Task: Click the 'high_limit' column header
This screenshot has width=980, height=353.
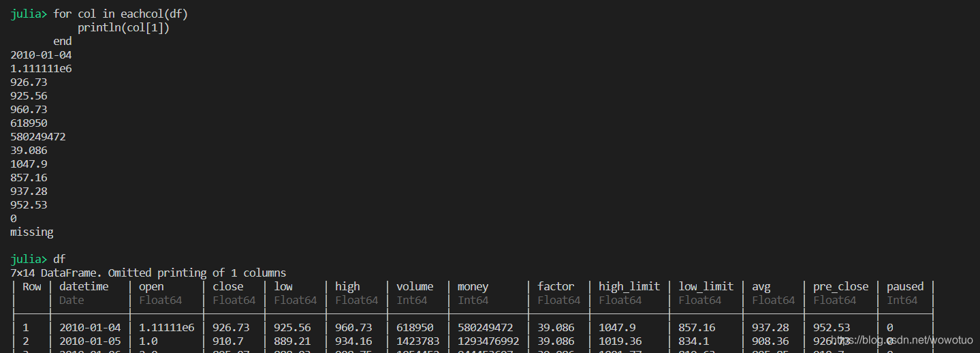Action: click(629, 287)
